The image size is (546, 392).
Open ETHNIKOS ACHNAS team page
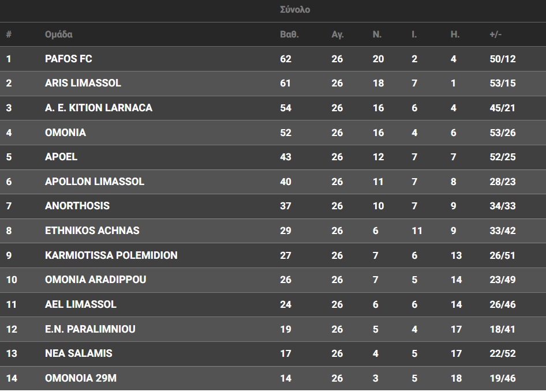(92, 231)
